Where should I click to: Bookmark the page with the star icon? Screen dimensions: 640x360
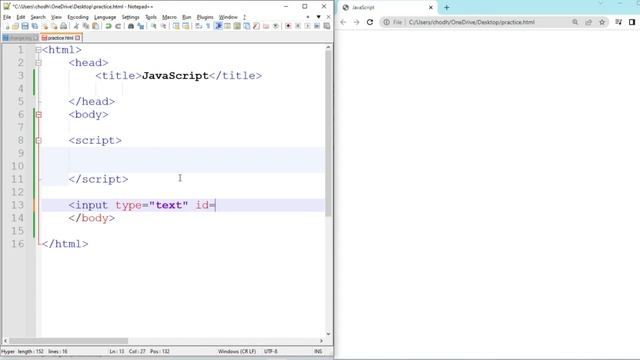coord(602,22)
